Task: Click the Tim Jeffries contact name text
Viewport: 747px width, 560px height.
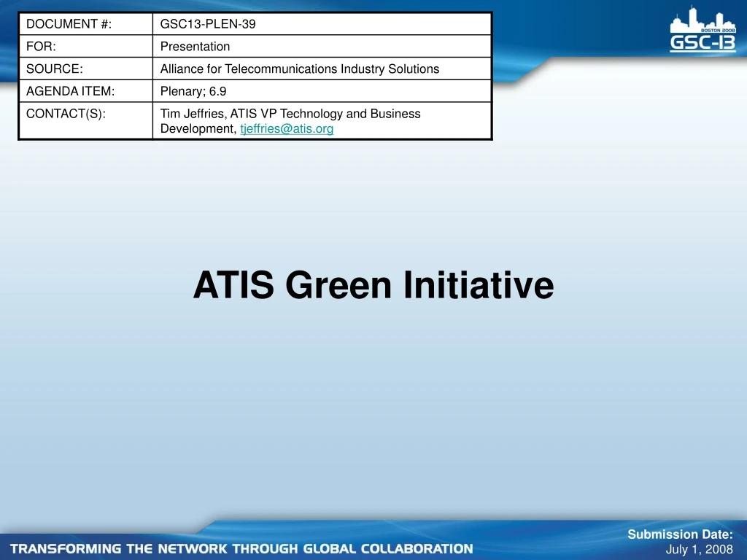Action: coord(193,114)
